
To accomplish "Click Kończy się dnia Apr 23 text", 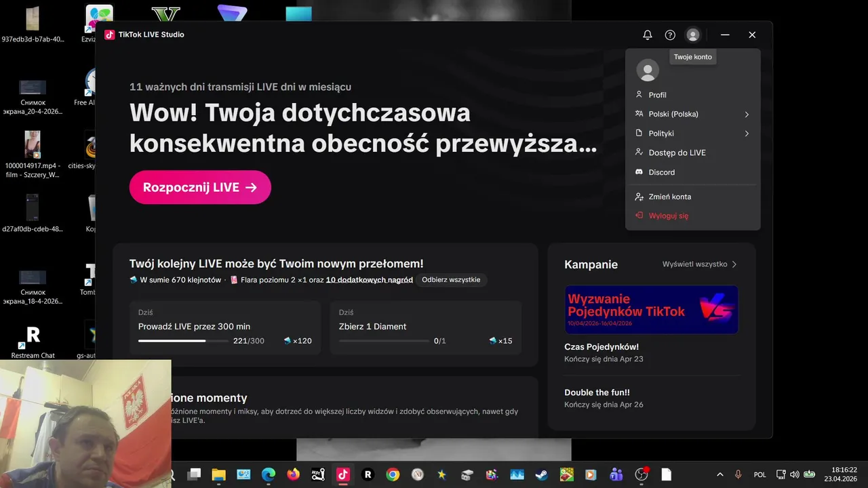I will click(x=604, y=359).
